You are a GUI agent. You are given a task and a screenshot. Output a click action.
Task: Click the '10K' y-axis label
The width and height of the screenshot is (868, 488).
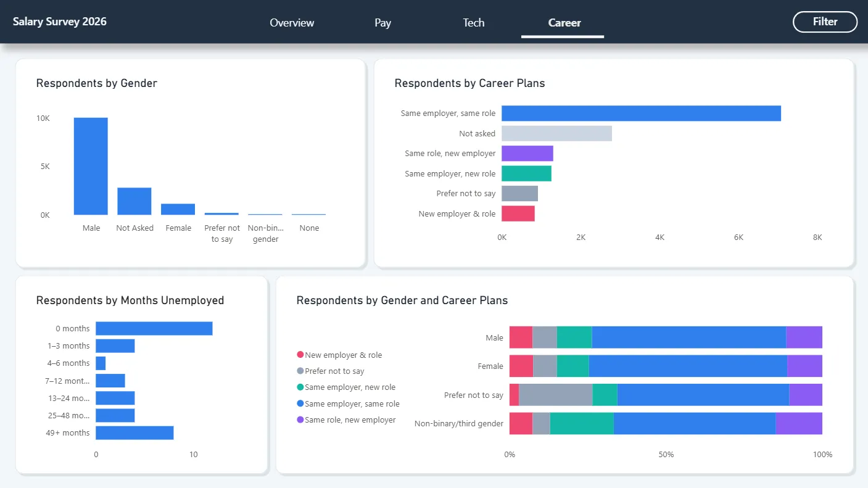pyautogui.click(x=43, y=118)
